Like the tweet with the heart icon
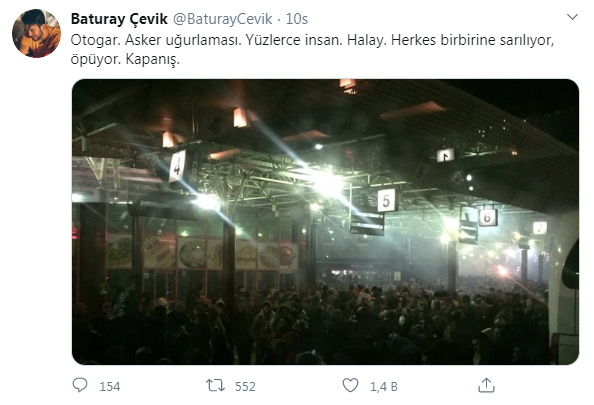The image size is (594, 405). (x=350, y=385)
